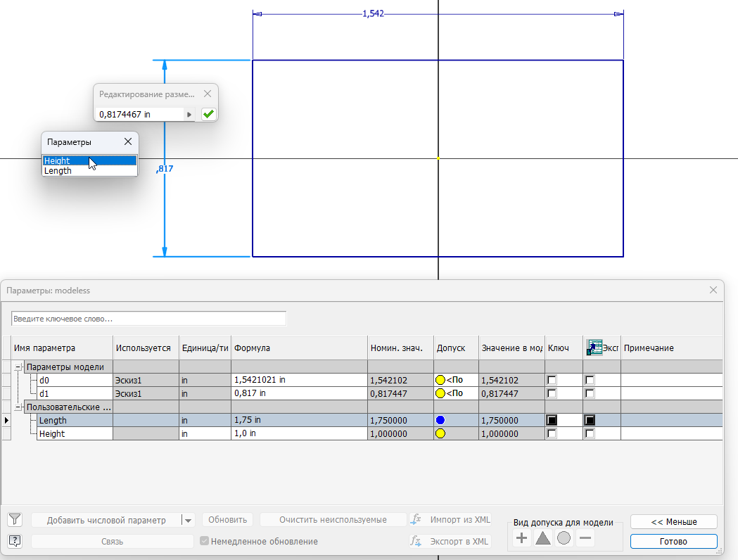Uncheck the key checkbox for Length

point(552,420)
